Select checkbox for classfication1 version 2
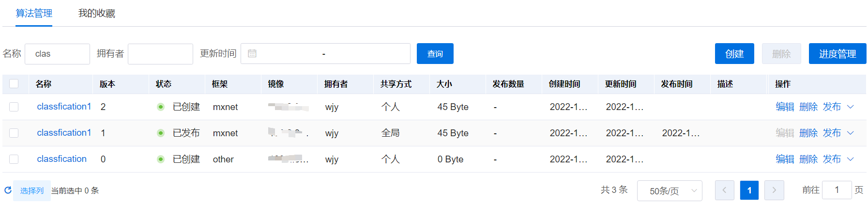Image resolution: width=868 pixels, height=206 pixels. [x=14, y=107]
